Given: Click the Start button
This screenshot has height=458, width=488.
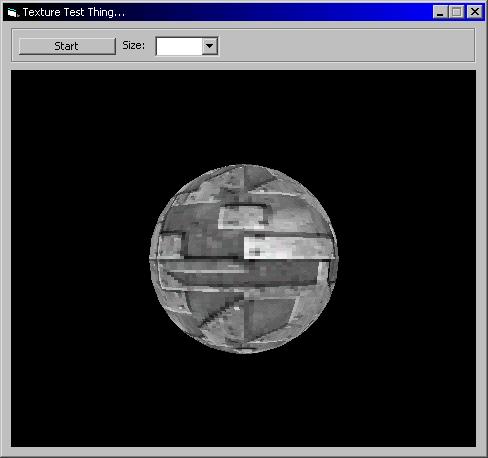Looking at the screenshot, I should tap(67, 46).
